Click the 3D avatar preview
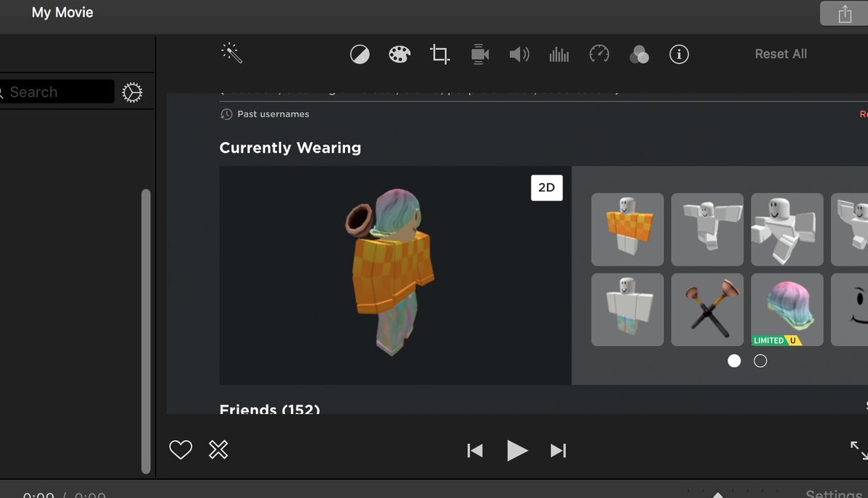Image resolution: width=868 pixels, height=498 pixels. coord(395,276)
